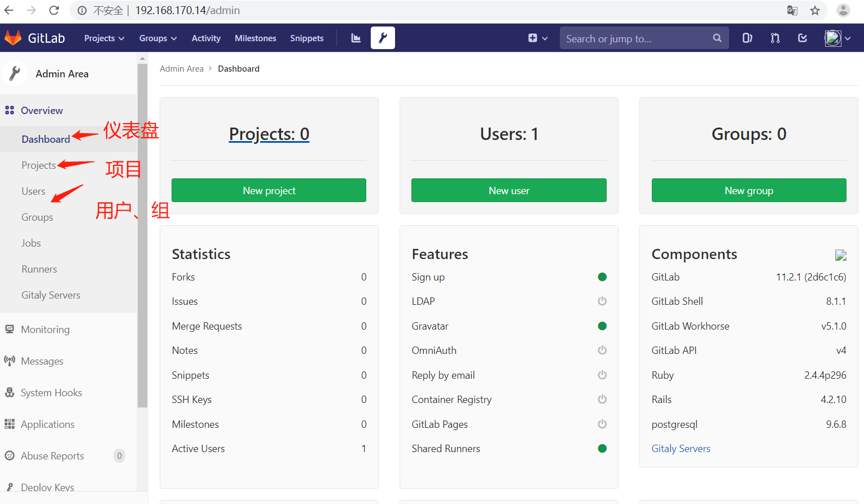Viewport: 864px width, 504px height.
Task: Click the Search or jump to field
Action: 635,38
